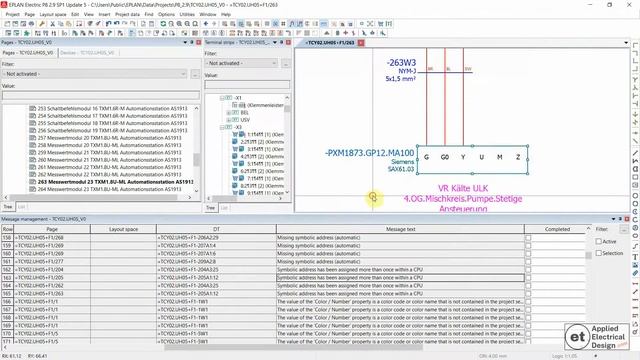
Task: Open the Utilities menu
Action: tap(187, 14)
